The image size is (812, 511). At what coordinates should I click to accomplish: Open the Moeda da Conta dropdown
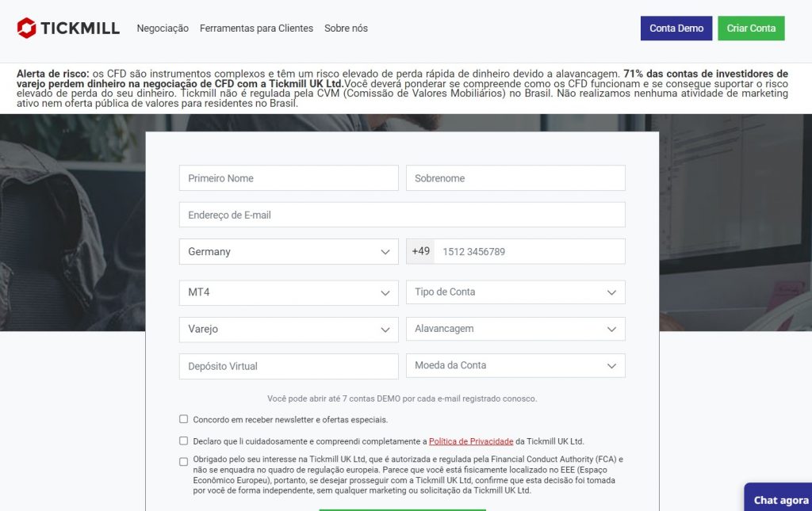(515, 366)
